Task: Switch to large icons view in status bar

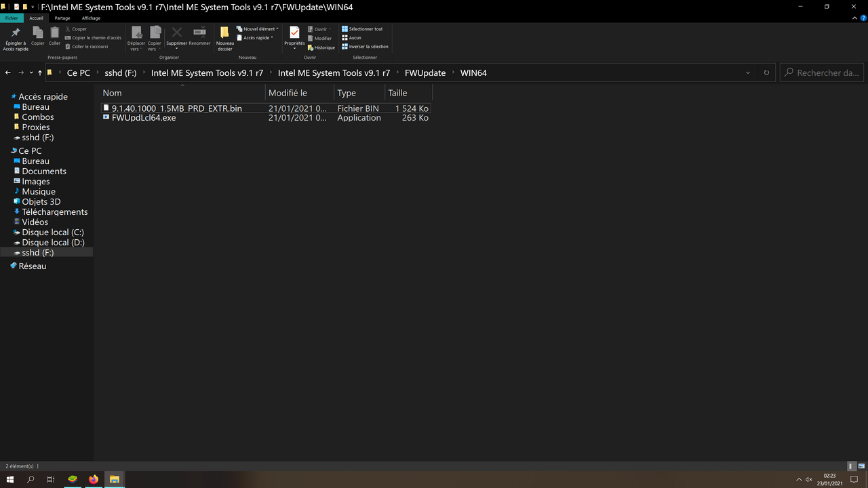Action: pyautogui.click(x=861, y=466)
